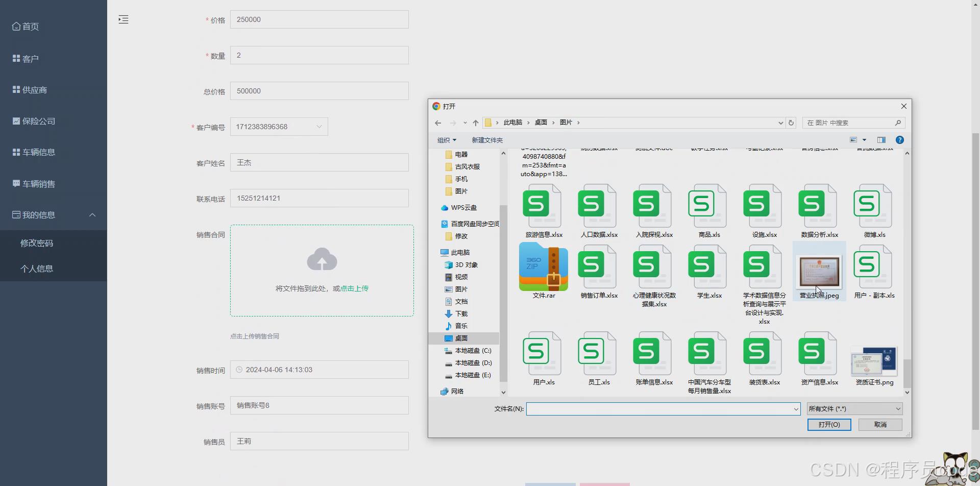
Task: Open the 所有文件 (*.*) file type dropdown
Action: (854, 409)
